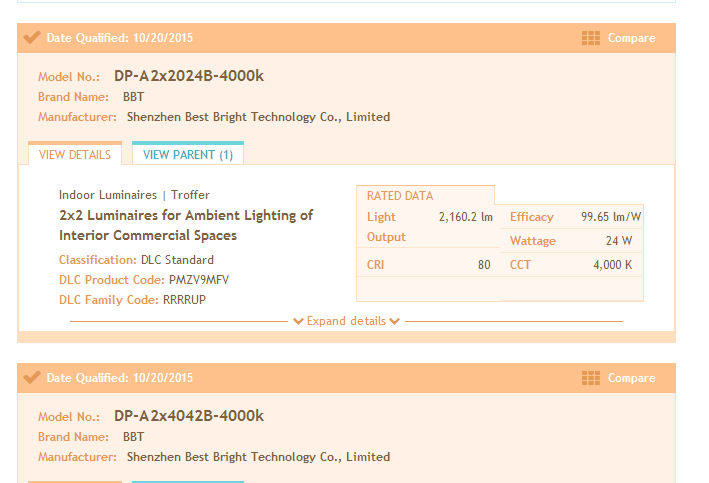Expand details for DP-A2x2024B-4000k

(x=346, y=321)
